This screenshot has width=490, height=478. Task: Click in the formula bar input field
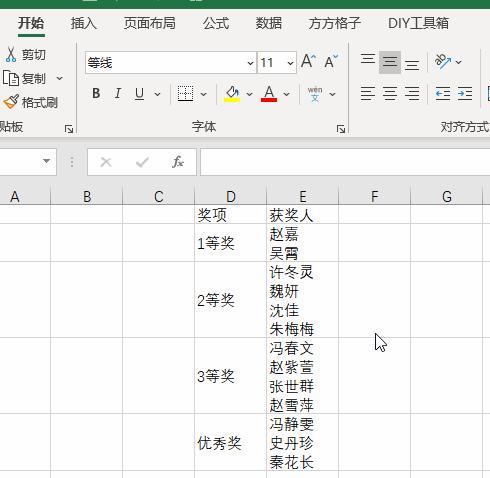tap(345, 162)
